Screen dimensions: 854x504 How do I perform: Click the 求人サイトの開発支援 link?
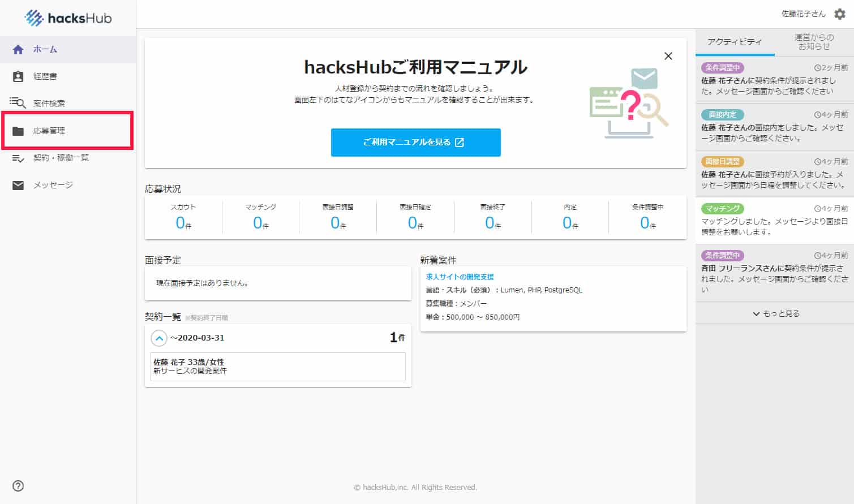(460, 277)
